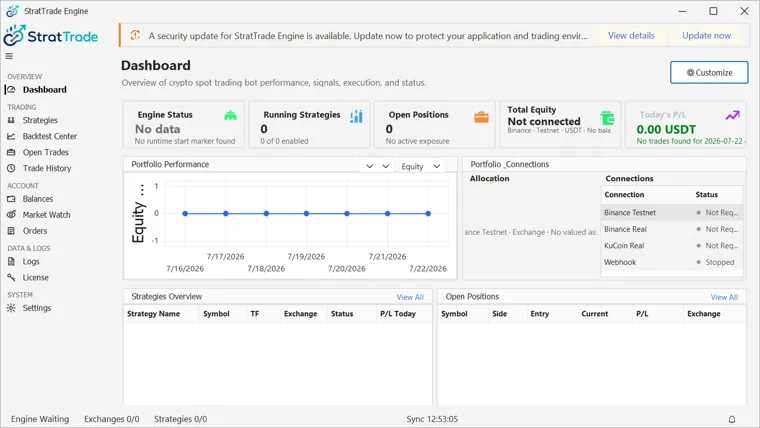The width and height of the screenshot is (760, 428).
Task: Select KuCoin Real connection row
Action: 672,245
